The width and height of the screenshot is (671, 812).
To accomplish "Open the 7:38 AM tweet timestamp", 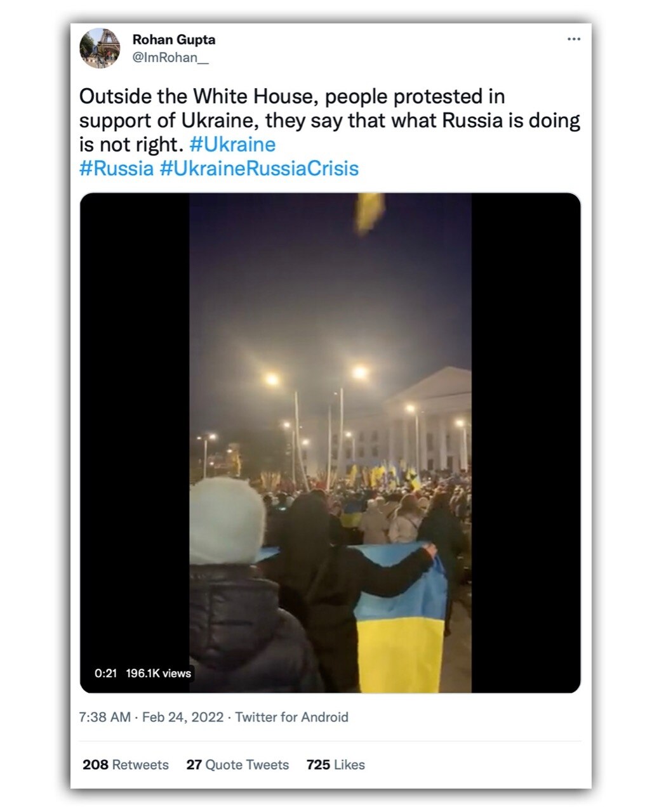I will (x=105, y=717).
